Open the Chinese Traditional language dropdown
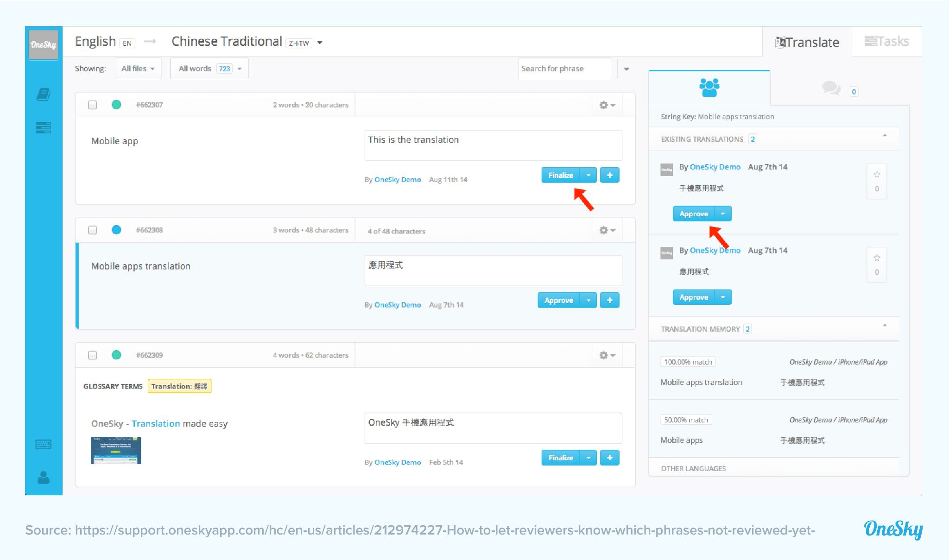This screenshot has width=949, height=560. coord(320,43)
